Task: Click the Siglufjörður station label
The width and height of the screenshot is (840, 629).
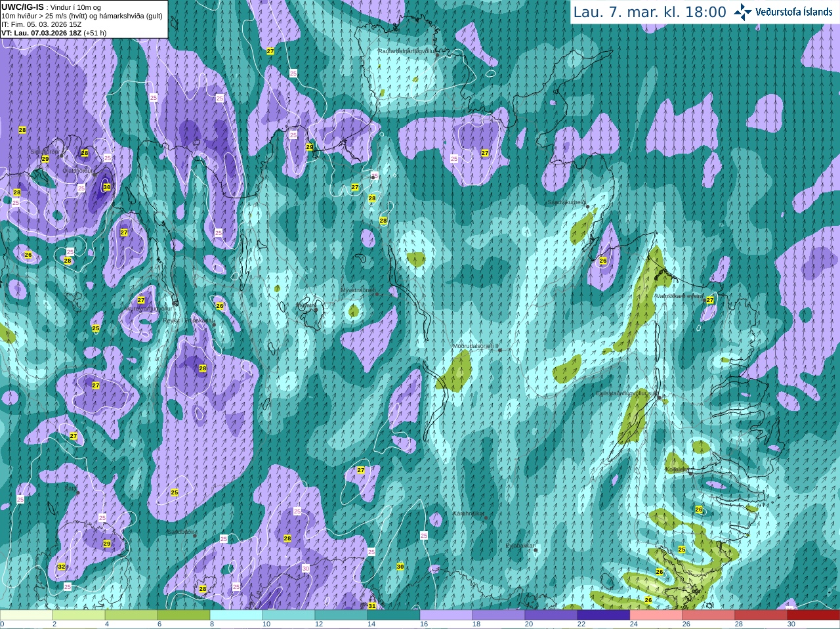Action: [x=45, y=152]
